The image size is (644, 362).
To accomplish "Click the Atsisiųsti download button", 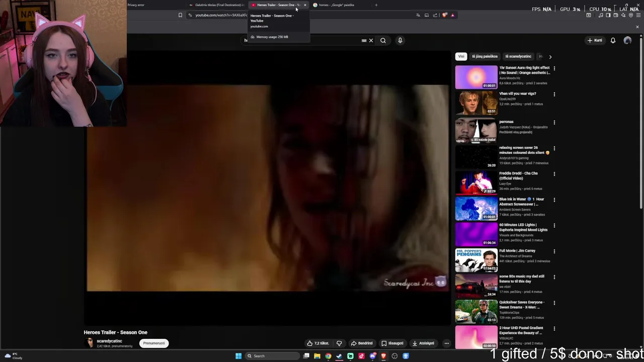I will click(423, 343).
